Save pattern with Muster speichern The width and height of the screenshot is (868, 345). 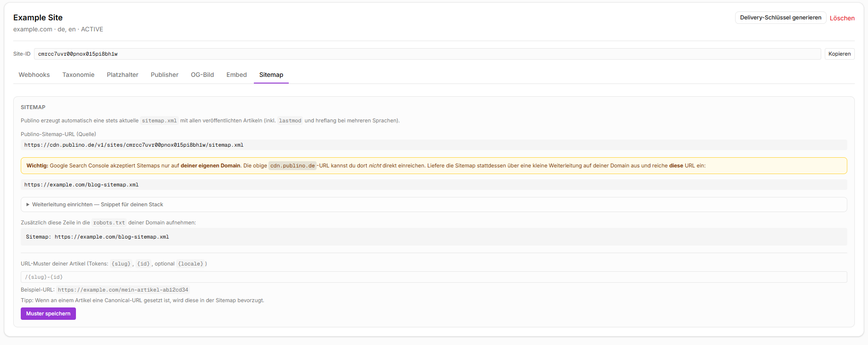pos(48,314)
